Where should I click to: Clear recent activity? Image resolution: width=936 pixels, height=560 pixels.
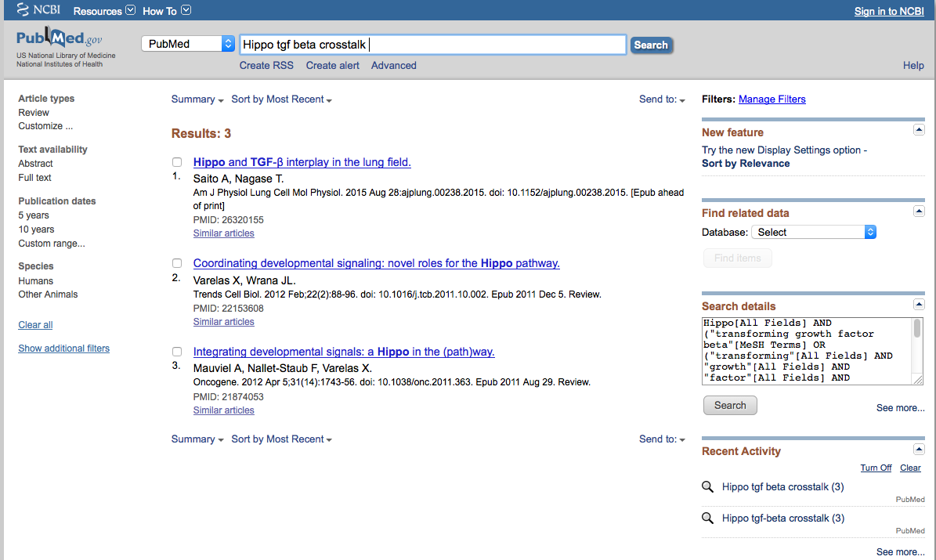point(910,468)
